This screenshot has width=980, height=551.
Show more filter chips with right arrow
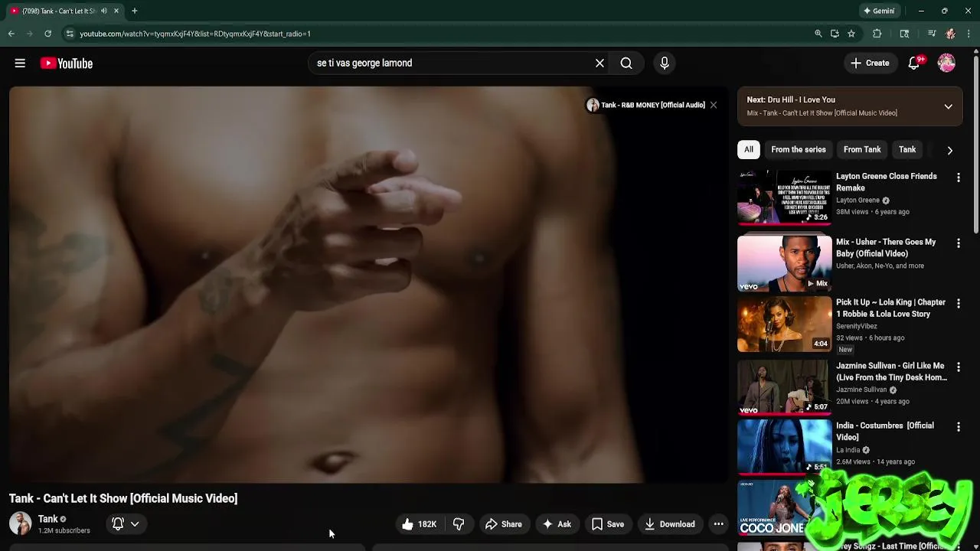tap(949, 150)
